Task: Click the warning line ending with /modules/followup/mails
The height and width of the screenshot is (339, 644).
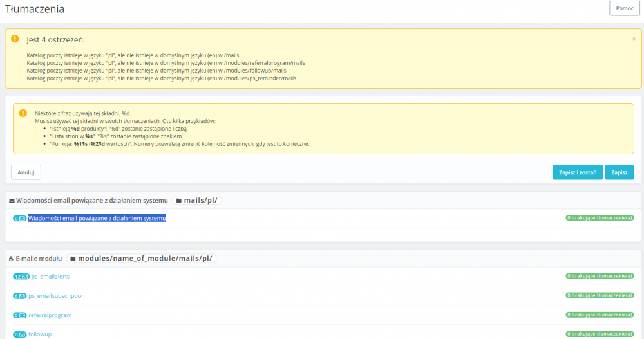Action: [x=156, y=71]
